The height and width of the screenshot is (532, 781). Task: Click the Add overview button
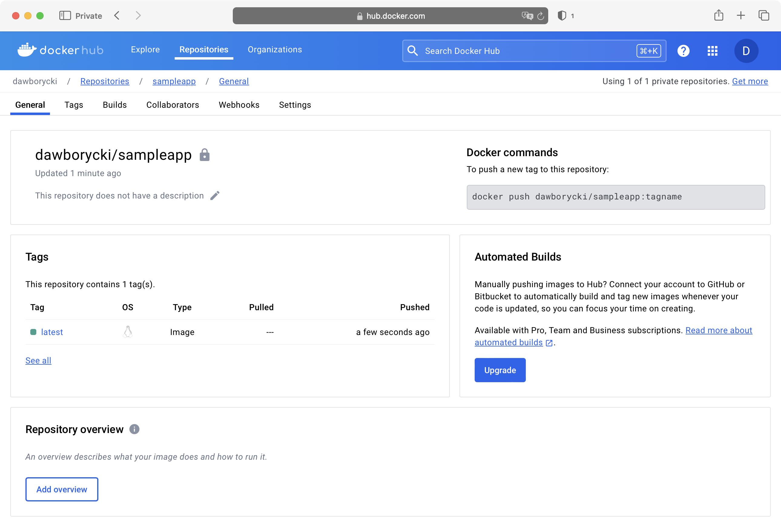coord(62,489)
